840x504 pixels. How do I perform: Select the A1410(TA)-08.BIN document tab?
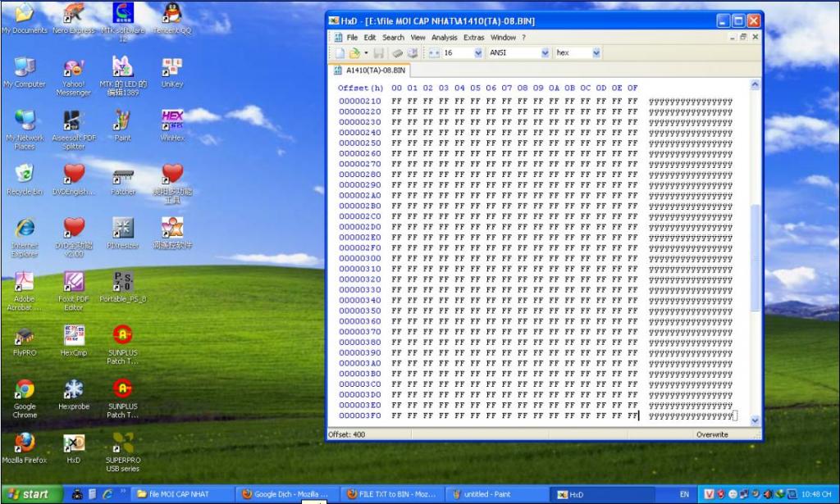click(370, 70)
